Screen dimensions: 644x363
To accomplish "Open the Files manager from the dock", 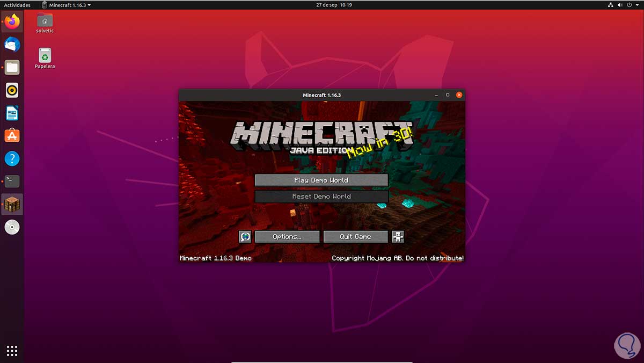I will 12,67.
